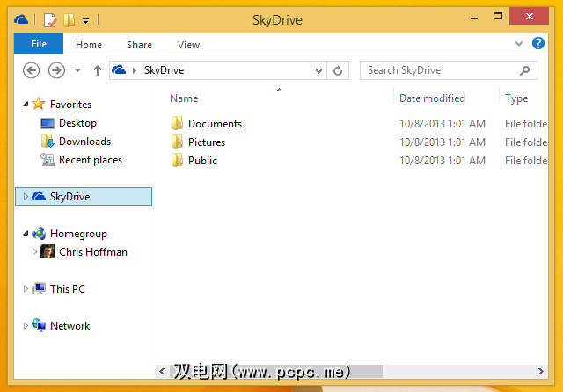Switch to the View ribbon tab
This screenshot has width=563, height=392.
point(188,45)
